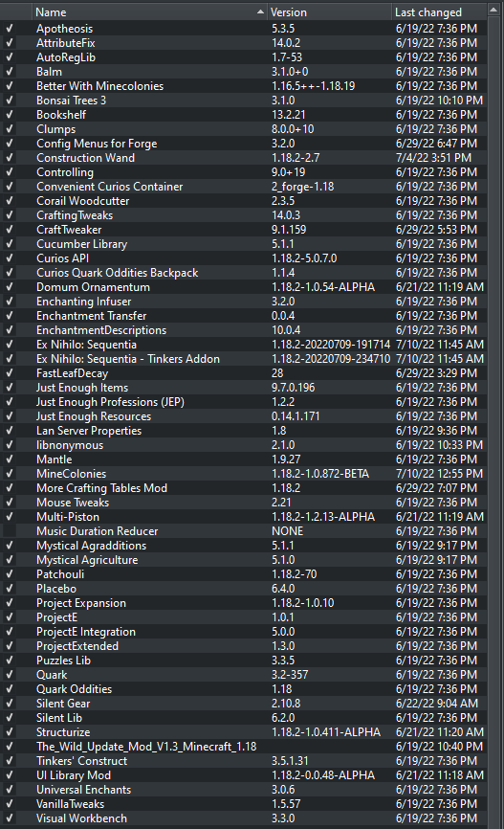Click the scrollbar up arrow

tap(493, 10)
